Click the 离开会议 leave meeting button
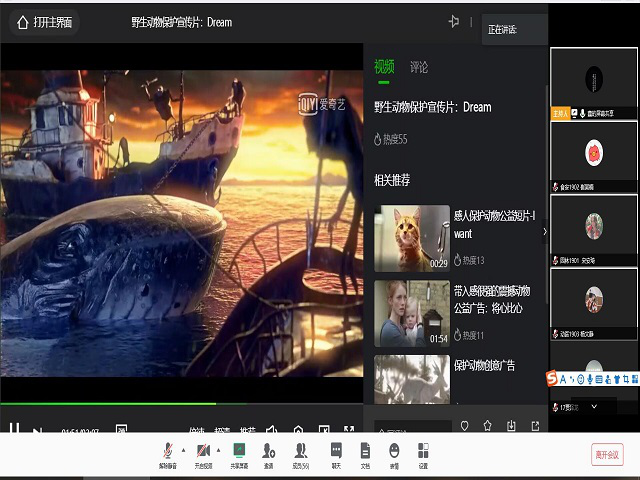 click(x=607, y=454)
